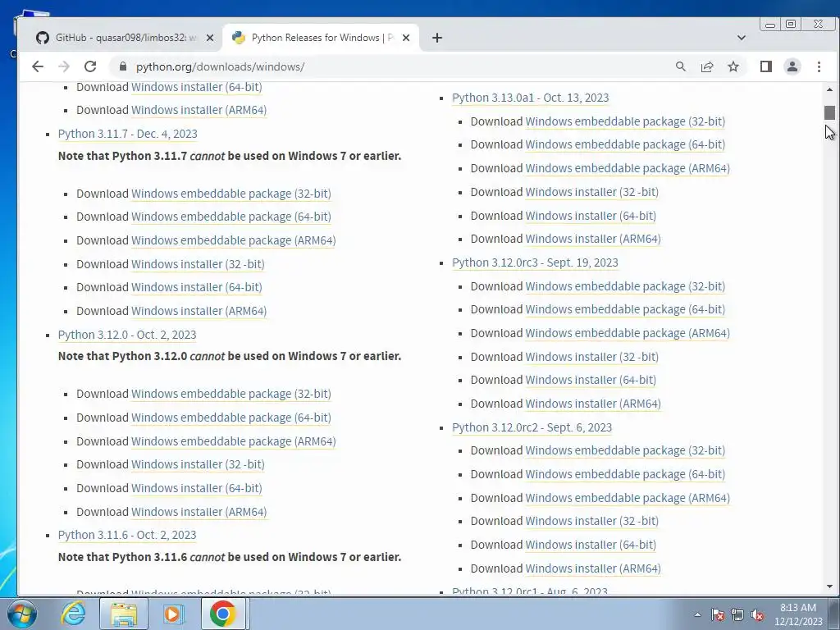Viewport: 840px width, 630px height.
Task: Open Python 3.11.7 - Dec. 4, 2023 link
Action: coord(127,134)
